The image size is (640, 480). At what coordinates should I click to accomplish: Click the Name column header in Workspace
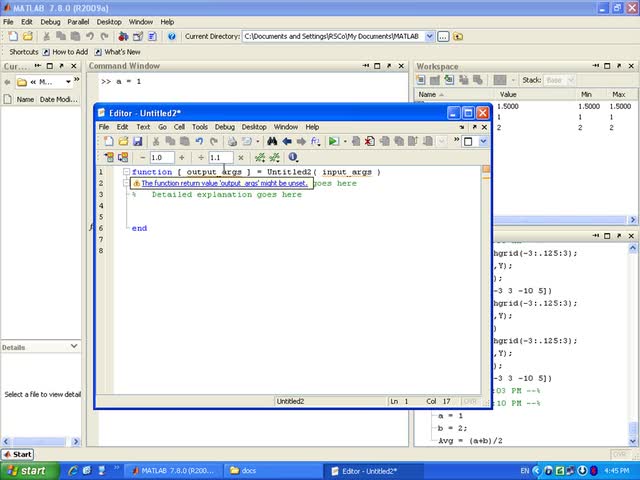click(427, 94)
